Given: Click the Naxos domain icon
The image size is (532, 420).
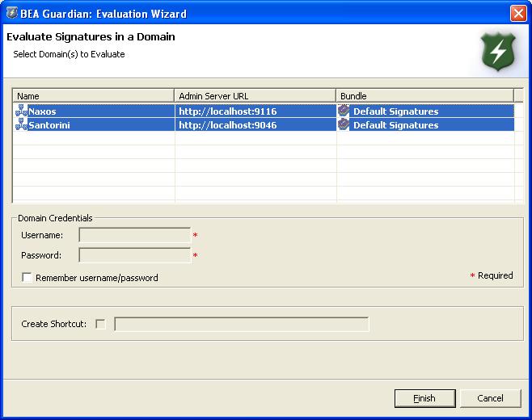Looking at the screenshot, I should pyautogui.click(x=21, y=111).
